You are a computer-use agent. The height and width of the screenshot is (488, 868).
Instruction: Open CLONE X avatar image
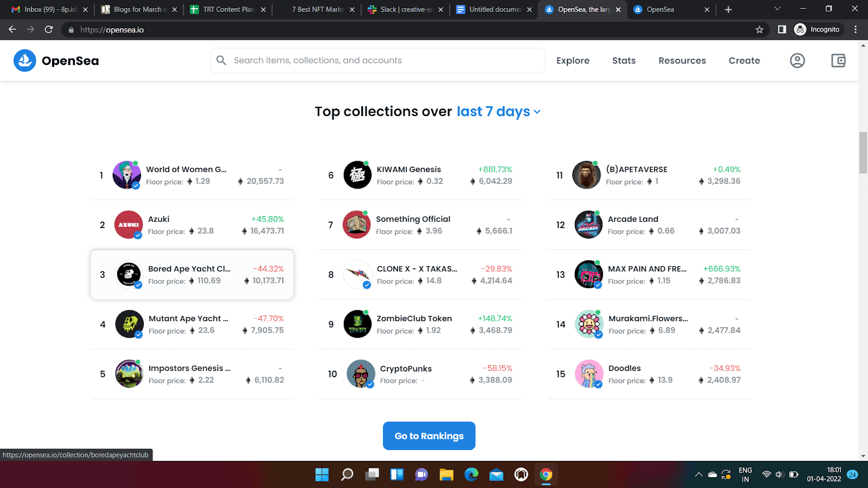[358, 274]
